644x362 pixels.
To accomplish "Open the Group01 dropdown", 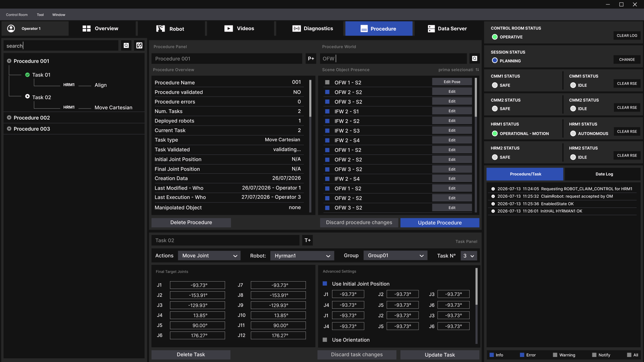I will click(x=395, y=256).
